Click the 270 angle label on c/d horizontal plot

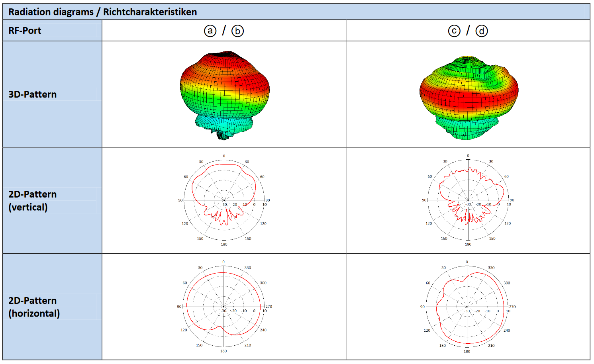[512, 307]
